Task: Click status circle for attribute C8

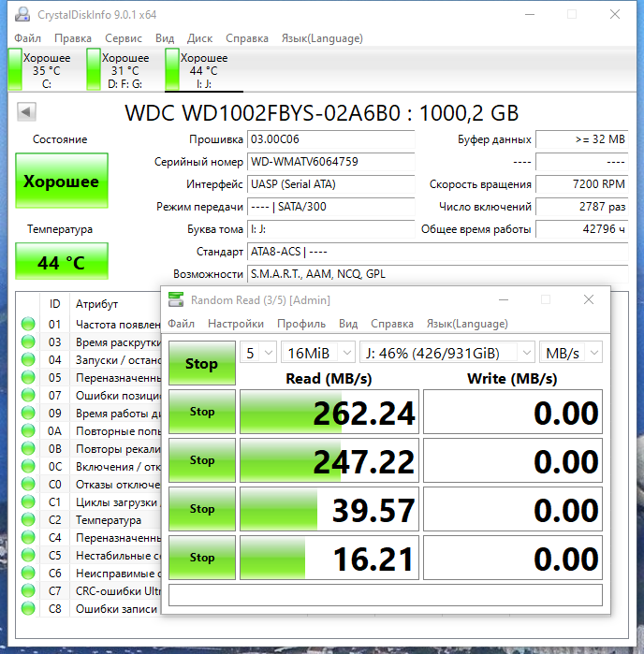Action: tap(28, 608)
